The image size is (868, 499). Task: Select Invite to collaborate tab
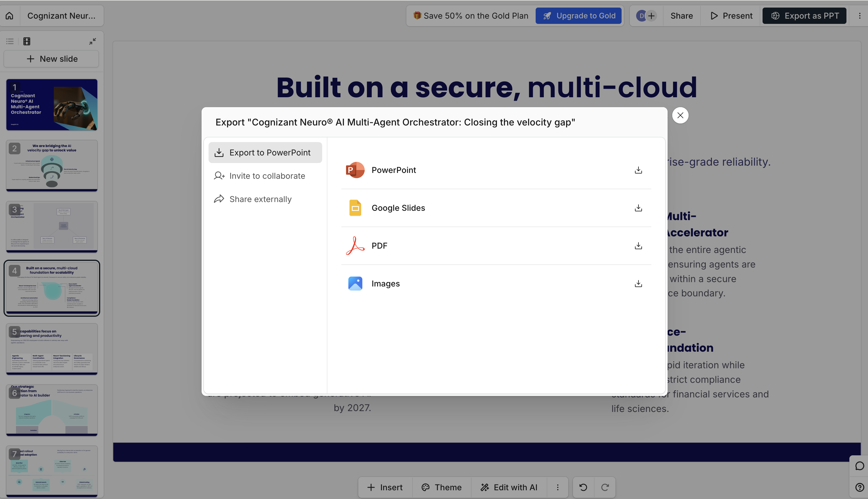[265, 176]
